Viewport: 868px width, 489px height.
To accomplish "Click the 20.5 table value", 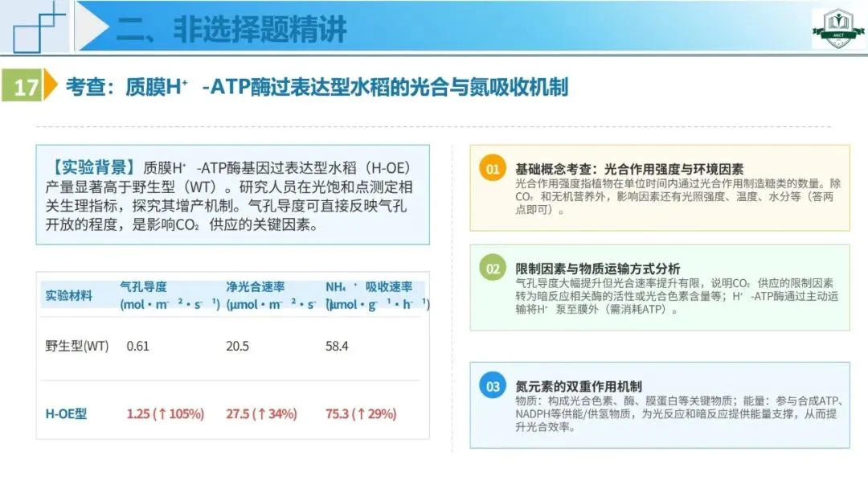I will tap(237, 346).
